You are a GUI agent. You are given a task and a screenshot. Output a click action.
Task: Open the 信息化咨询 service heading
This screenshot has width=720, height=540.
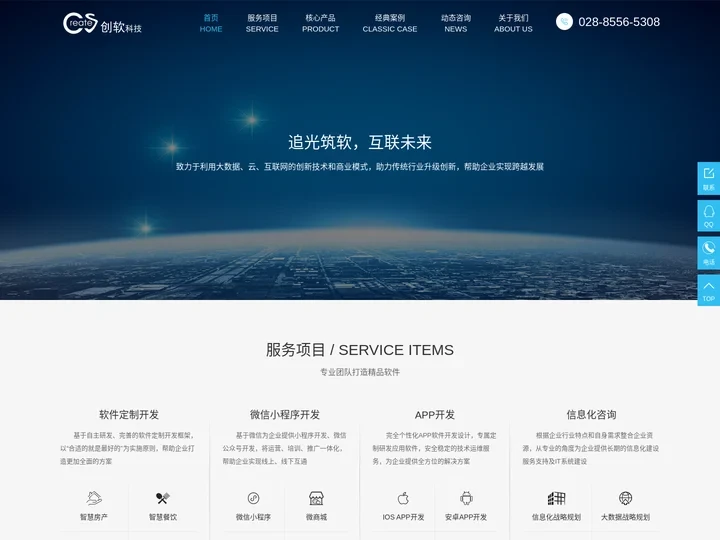(591, 415)
